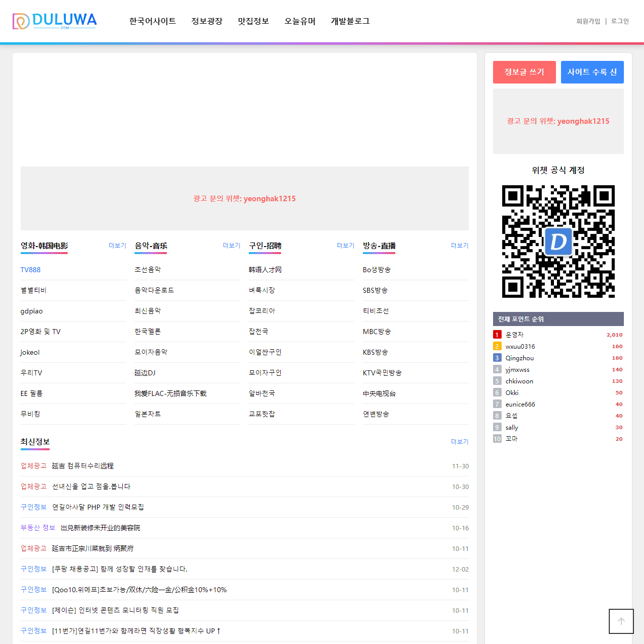Open the 연길아사달 PHP 개발 인력모집 post
This screenshot has height=644, width=644.
(x=98, y=507)
